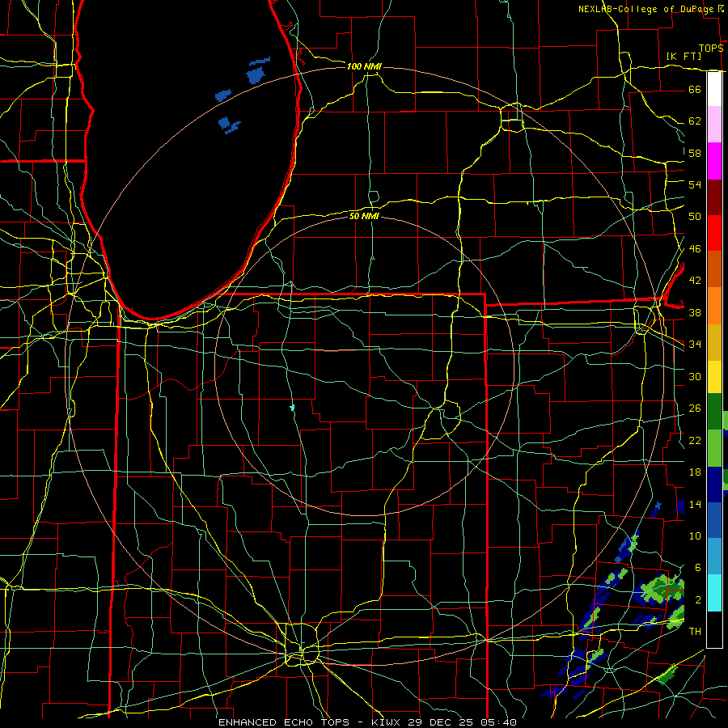Click the 18 value on the legend
This screenshot has width=728, height=728.
pyautogui.click(x=695, y=472)
